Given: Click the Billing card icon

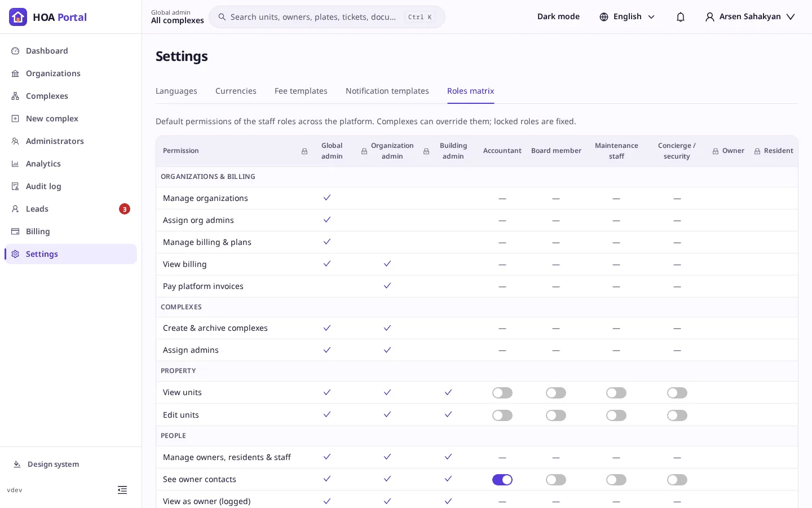Looking at the screenshot, I should point(15,231).
